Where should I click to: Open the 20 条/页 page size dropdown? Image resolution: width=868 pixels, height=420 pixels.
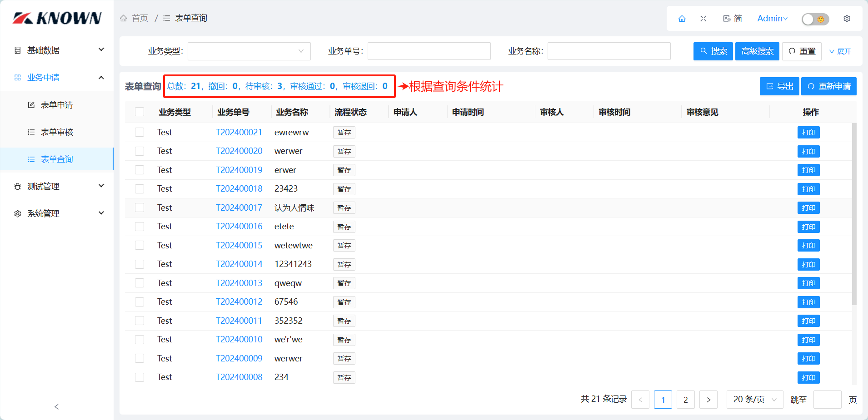(754, 400)
